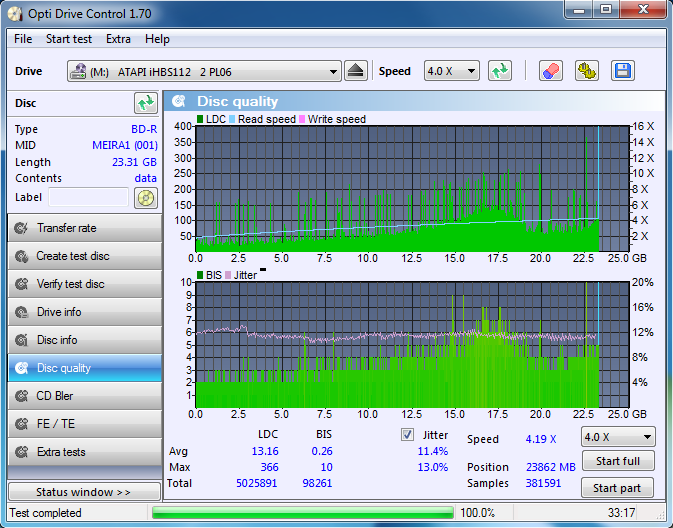673x528 pixels.
Task: Select the Disc info label
Action: [x=57, y=340]
